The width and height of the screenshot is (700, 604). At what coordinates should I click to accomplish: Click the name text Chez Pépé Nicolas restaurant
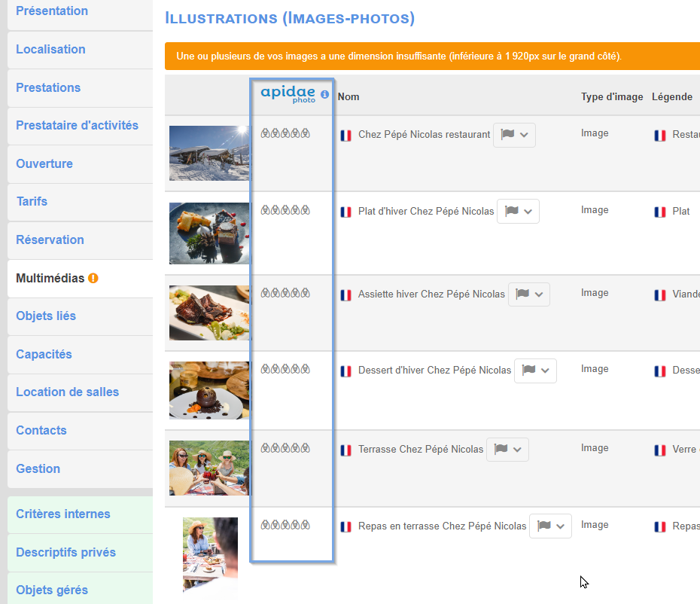[424, 135]
